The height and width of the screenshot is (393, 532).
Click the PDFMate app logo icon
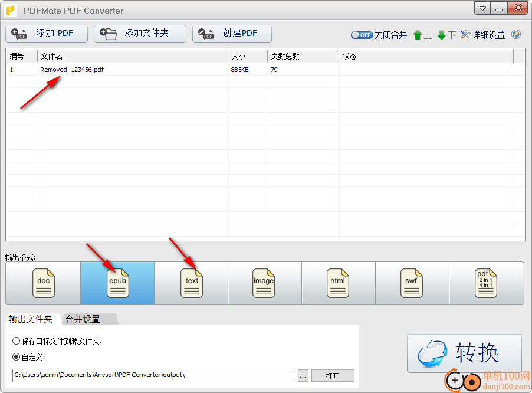coord(11,11)
